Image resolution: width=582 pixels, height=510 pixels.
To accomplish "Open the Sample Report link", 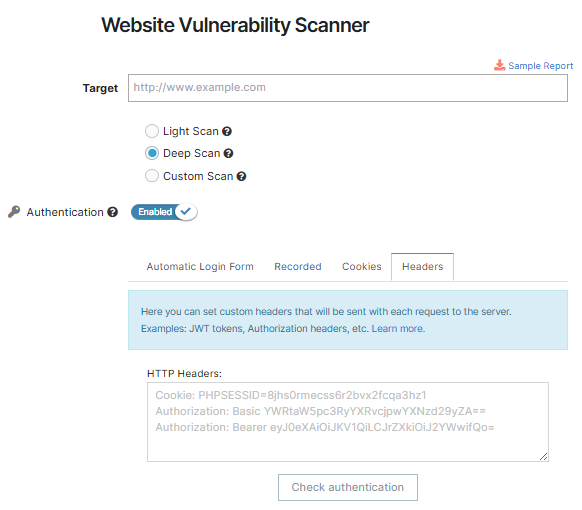I will tap(540, 66).
